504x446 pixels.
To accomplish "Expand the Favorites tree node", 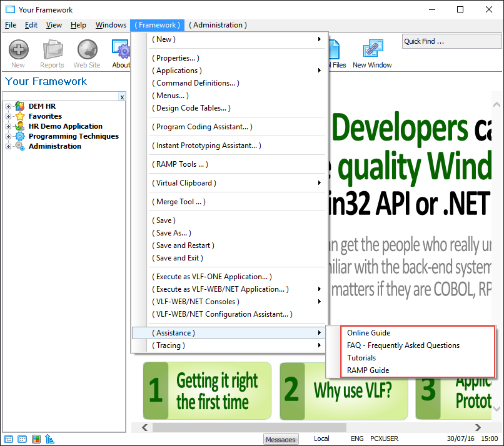I will [8, 116].
